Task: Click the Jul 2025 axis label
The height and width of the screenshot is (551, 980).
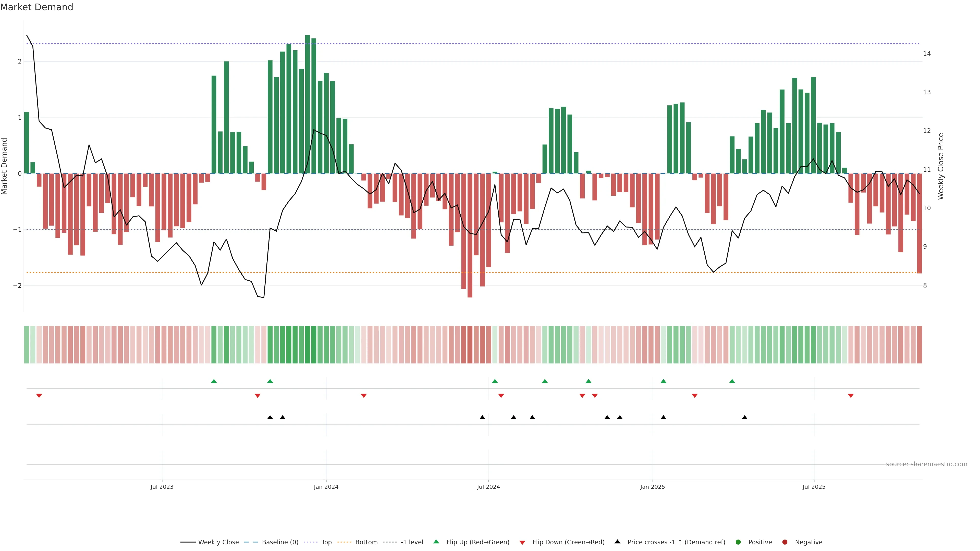Action: (x=814, y=487)
